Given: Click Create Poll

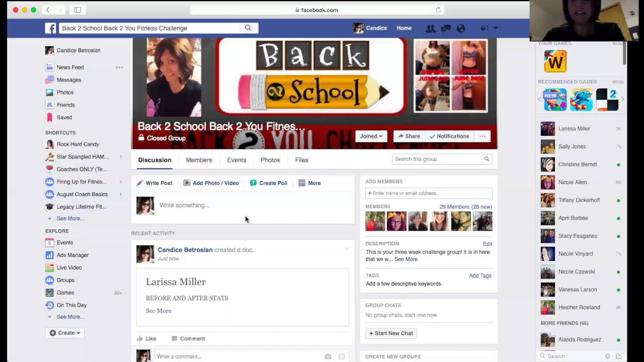Looking at the screenshot, I should 269,183.
